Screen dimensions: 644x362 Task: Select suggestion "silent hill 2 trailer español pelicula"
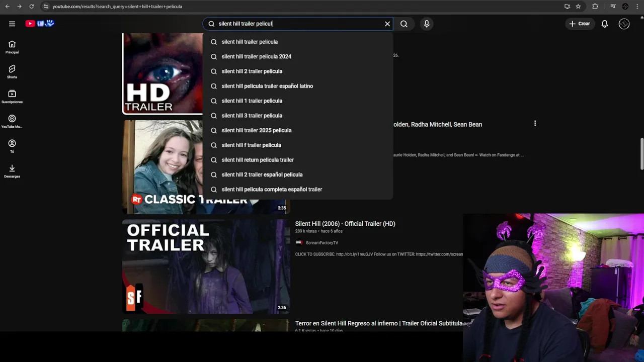click(x=298, y=174)
